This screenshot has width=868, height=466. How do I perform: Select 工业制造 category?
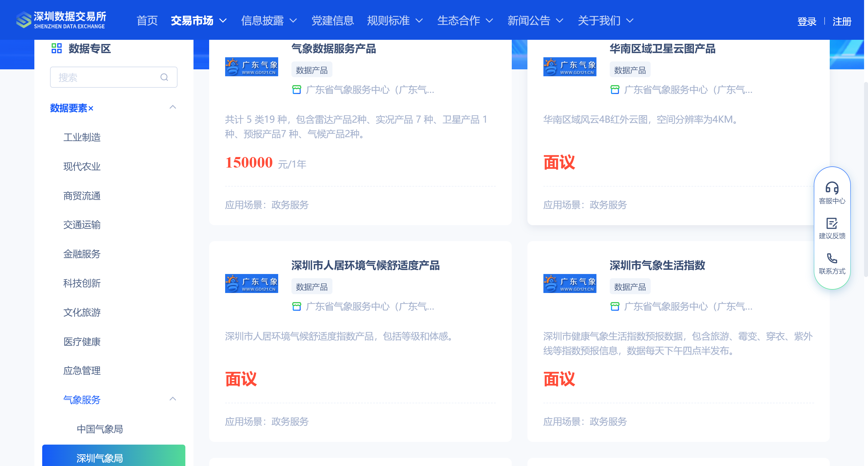(x=82, y=137)
